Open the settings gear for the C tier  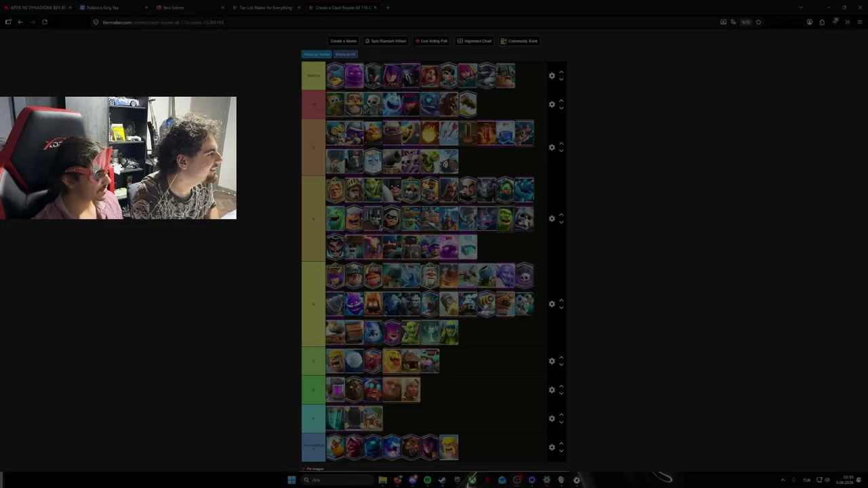pyautogui.click(x=551, y=361)
